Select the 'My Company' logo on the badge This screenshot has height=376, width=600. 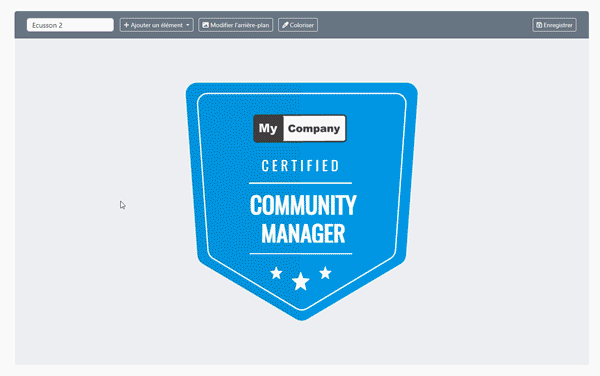(300, 129)
